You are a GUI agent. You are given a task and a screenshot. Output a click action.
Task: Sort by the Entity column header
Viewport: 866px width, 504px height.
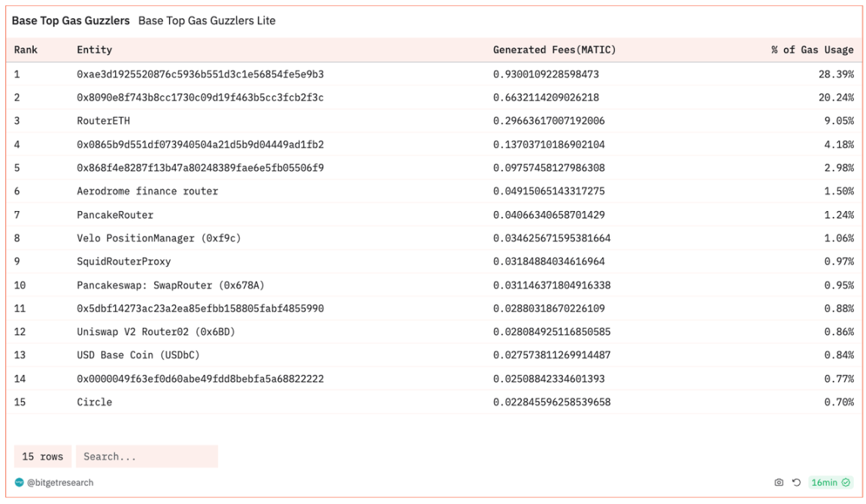pyautogui.click(x=94, y=50)
